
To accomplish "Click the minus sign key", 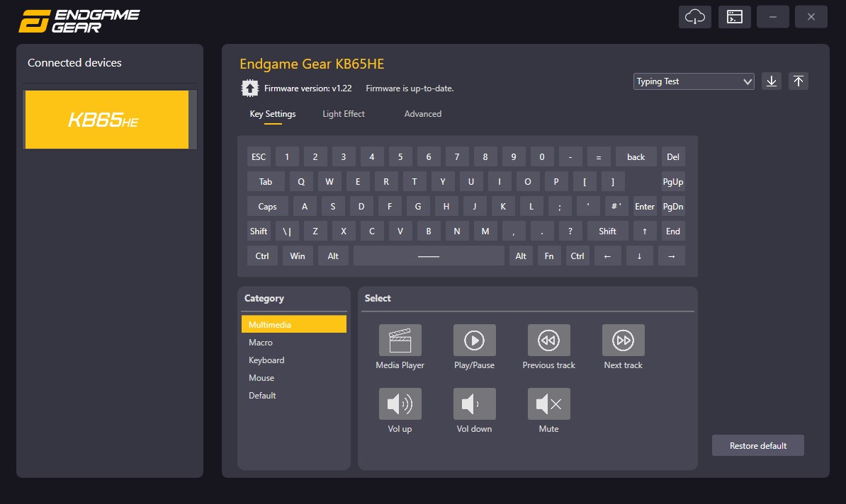I will click(x=570, y=157).
